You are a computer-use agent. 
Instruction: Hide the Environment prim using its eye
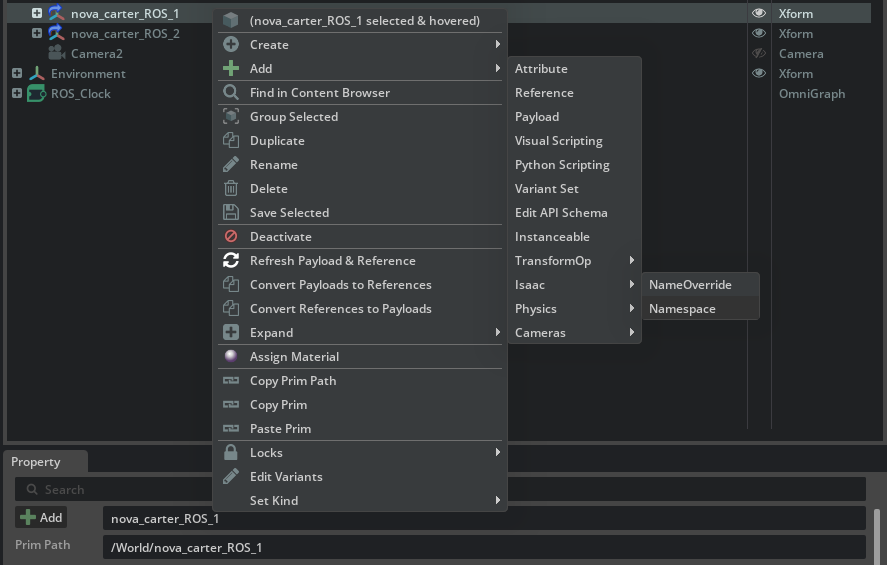click(x=759, y=74)
